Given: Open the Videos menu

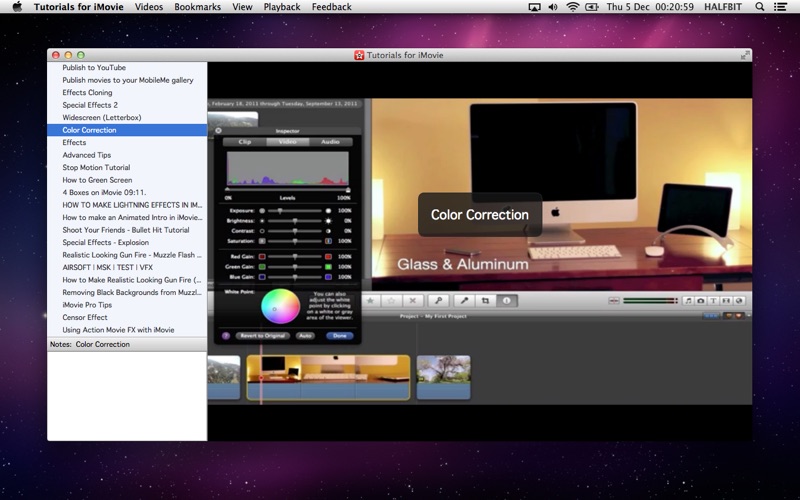Looking at the screenshot, I should [149, 7].
